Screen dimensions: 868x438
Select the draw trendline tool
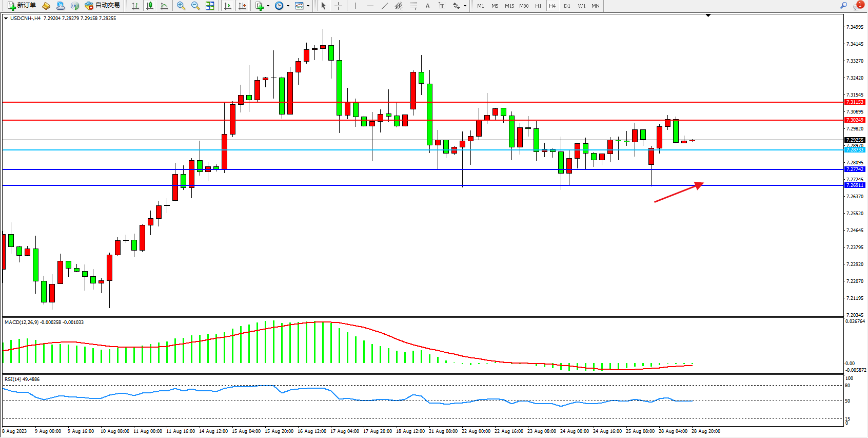(x=384, y=6)
